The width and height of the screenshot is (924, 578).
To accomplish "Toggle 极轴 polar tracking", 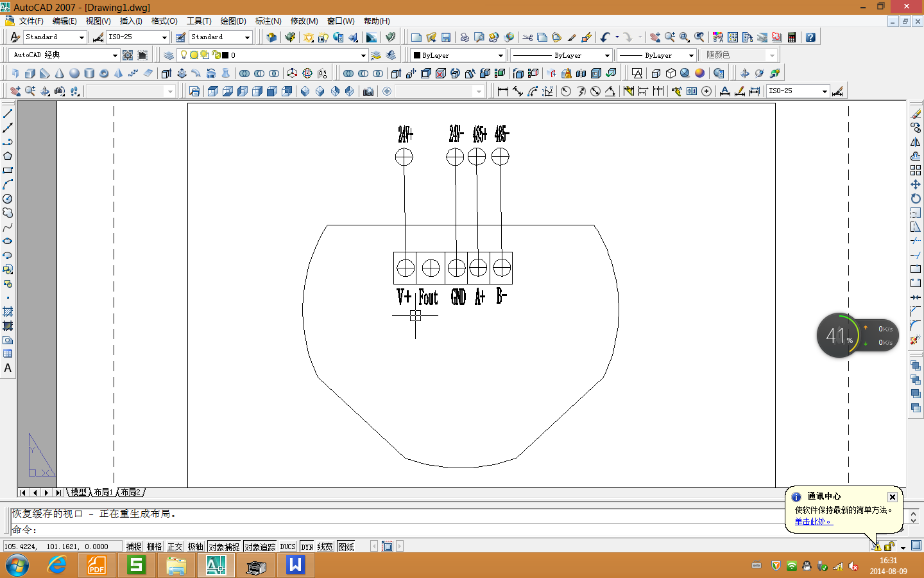I will tap(195, 547).
